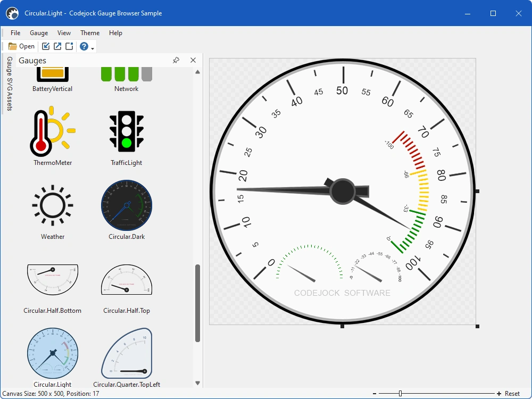Click the bottom-edge canvas resize handle

point(342,327)
